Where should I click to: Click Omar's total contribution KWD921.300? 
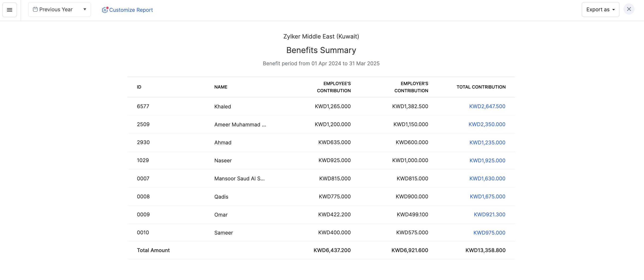[489, 214]
